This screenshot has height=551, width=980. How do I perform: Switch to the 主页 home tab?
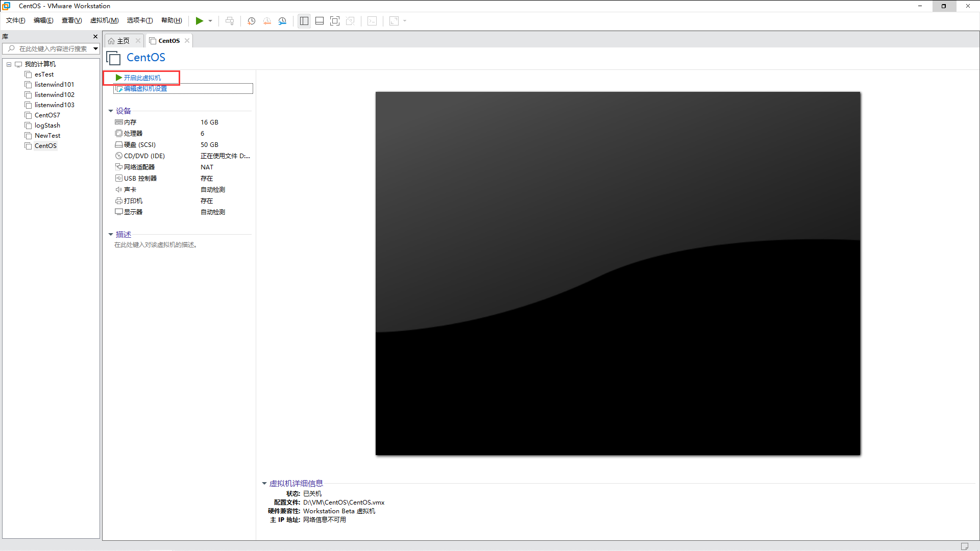(122, 41)
